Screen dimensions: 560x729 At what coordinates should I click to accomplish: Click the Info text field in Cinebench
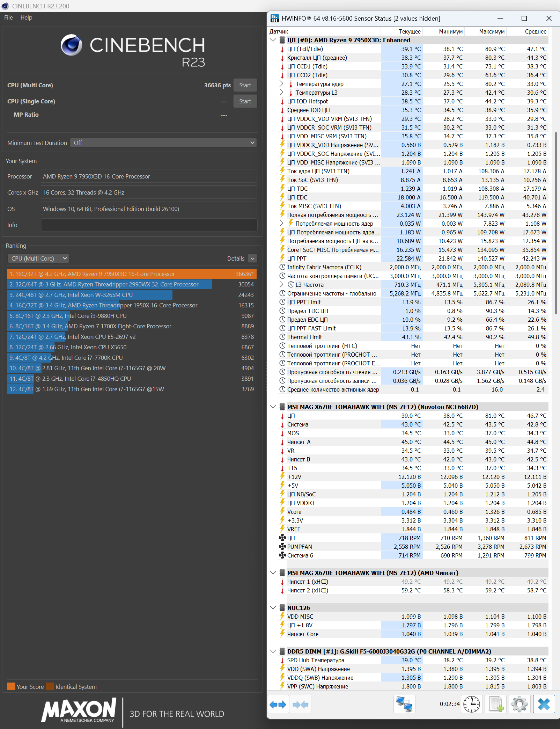click(149, 225)
